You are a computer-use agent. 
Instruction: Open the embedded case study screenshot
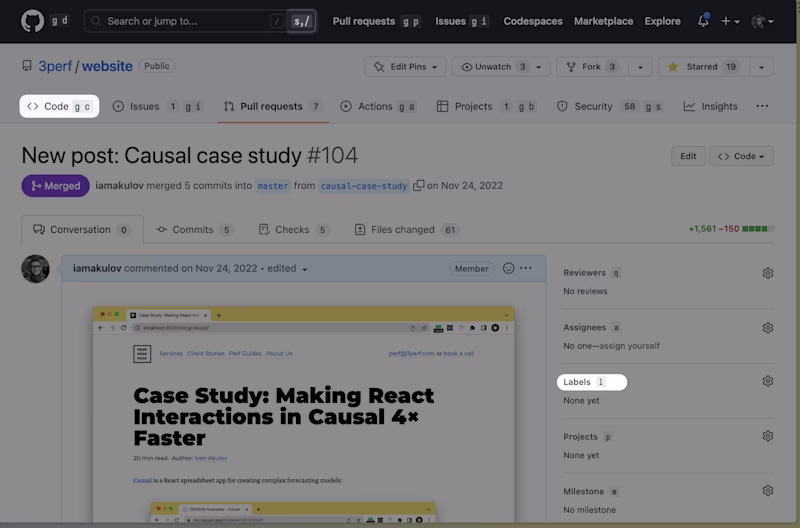(x=304, y=414)
